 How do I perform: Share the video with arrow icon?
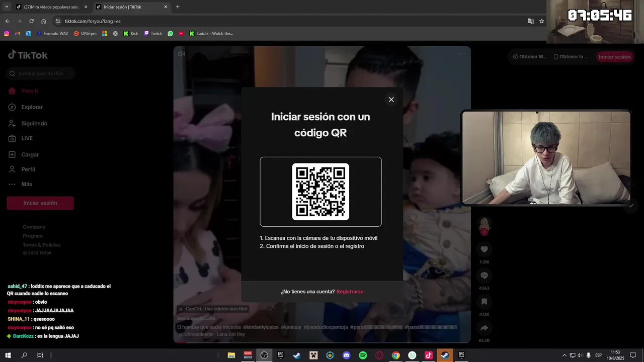click(x=484, y=328)
